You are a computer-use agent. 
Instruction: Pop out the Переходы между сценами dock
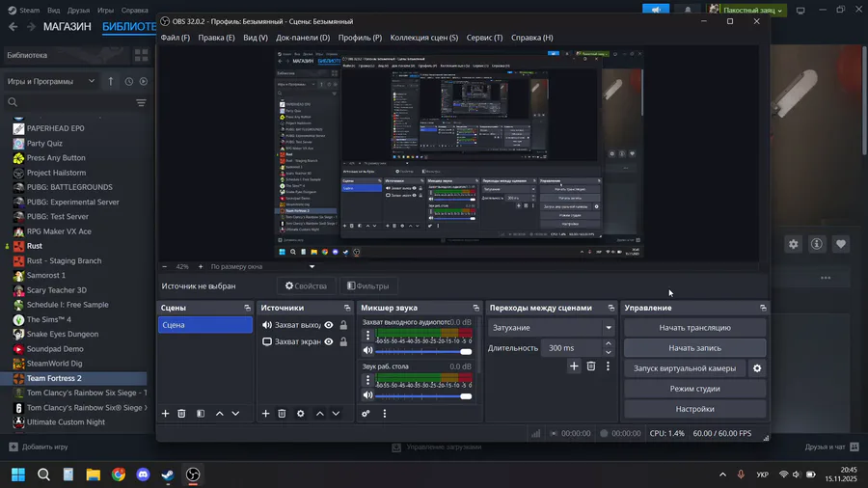point(611,308)
